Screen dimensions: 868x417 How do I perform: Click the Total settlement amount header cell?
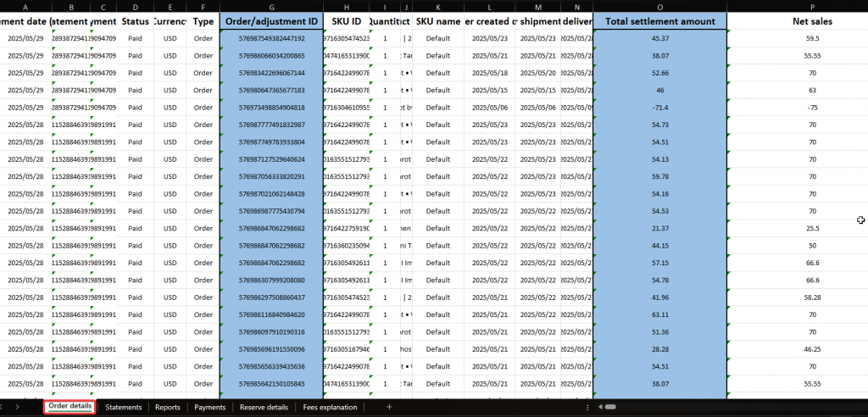(659, 21)
